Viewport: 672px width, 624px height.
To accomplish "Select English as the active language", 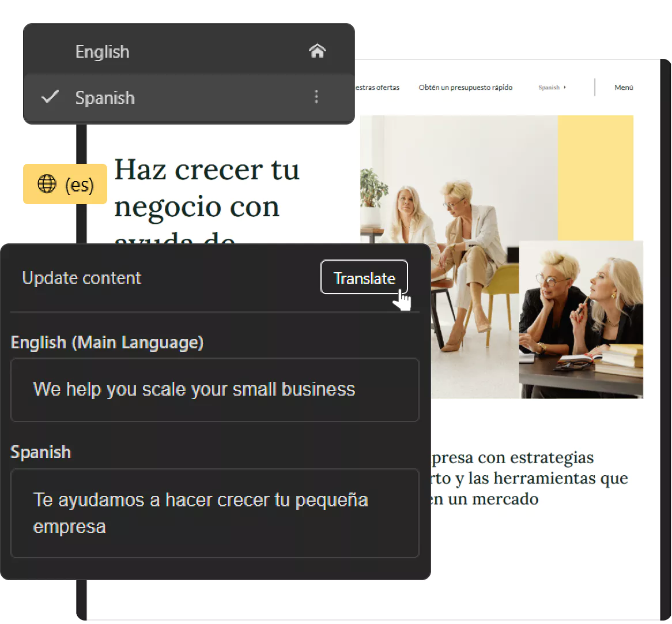I will (x=102, y=51).
